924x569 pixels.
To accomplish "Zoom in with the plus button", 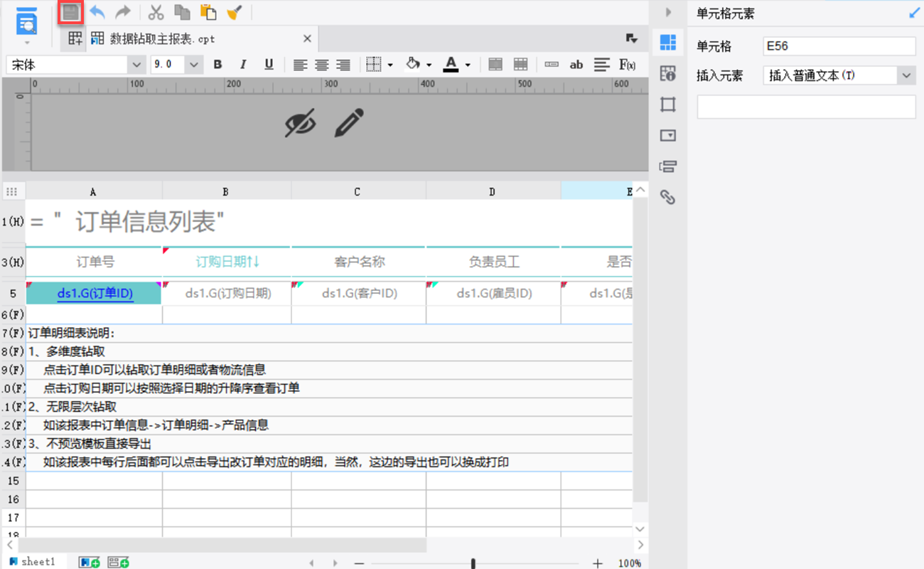I will 598,563.
